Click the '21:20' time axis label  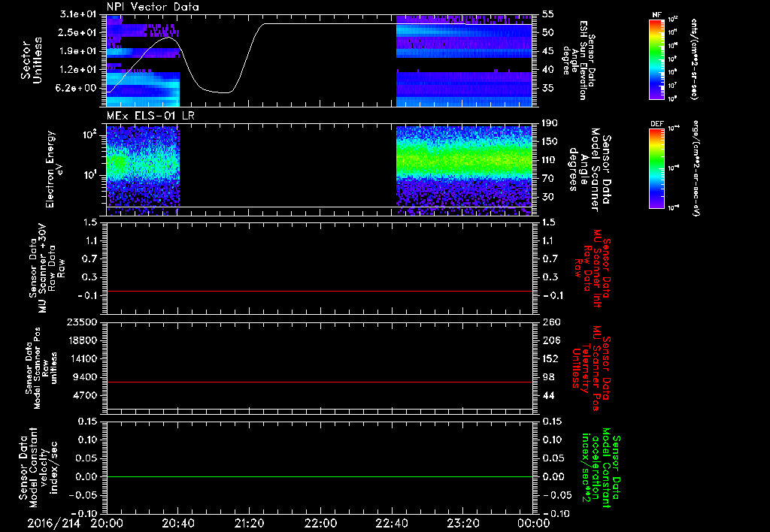(249, 523)
